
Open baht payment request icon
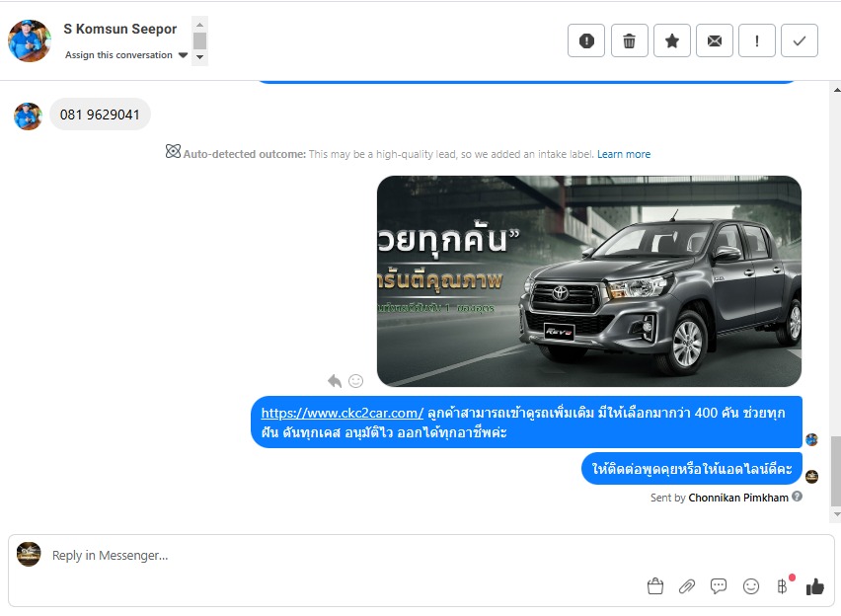[783, 586]
